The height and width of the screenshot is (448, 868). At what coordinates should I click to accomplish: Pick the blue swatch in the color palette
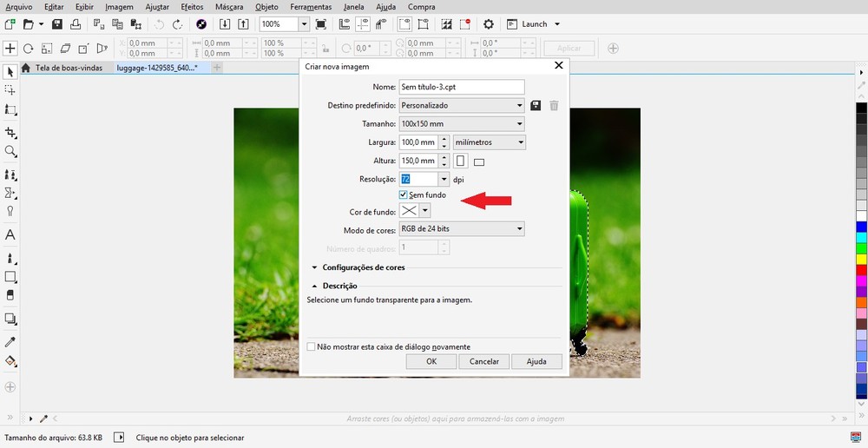click(861, 227)
